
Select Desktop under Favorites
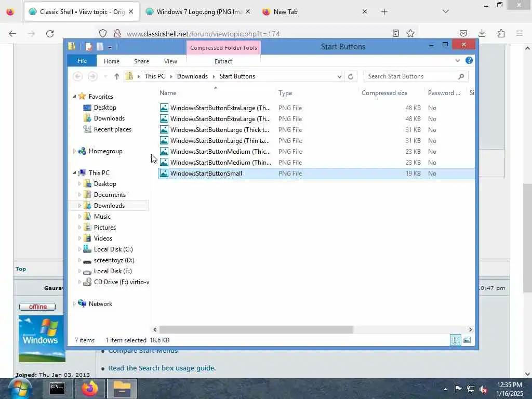tap(105, 108)
